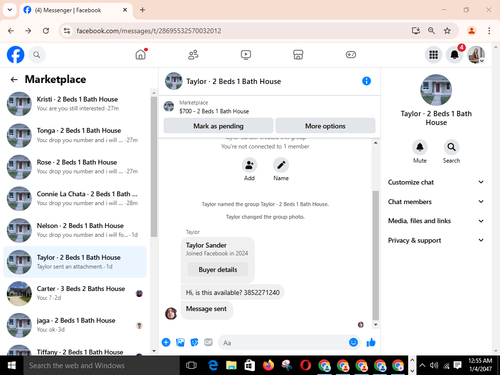This screenshot has height=375, width=500.
Task: Click the Add member icon in chat
Action: 249,165
